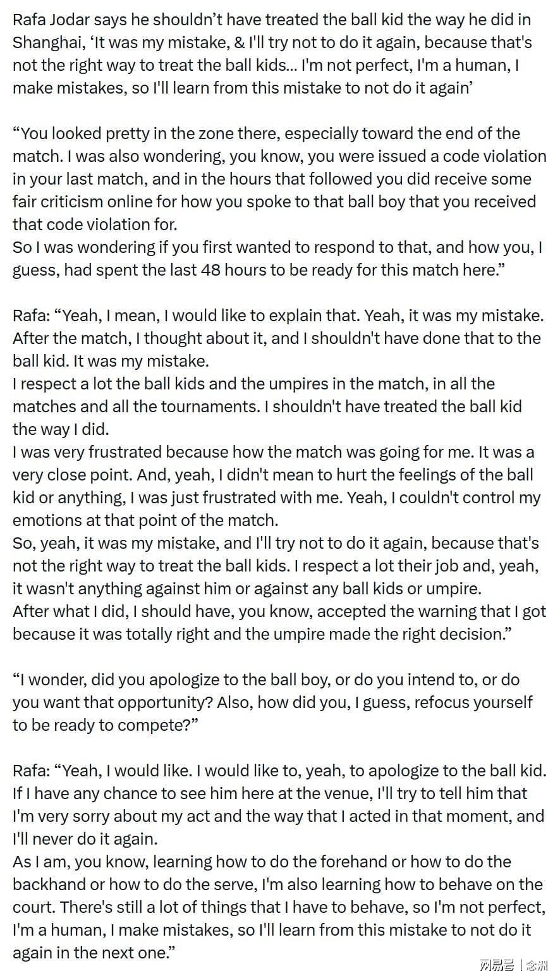Click the text 'the way I did.'
The image size is (560, 978).
[61, 429]
